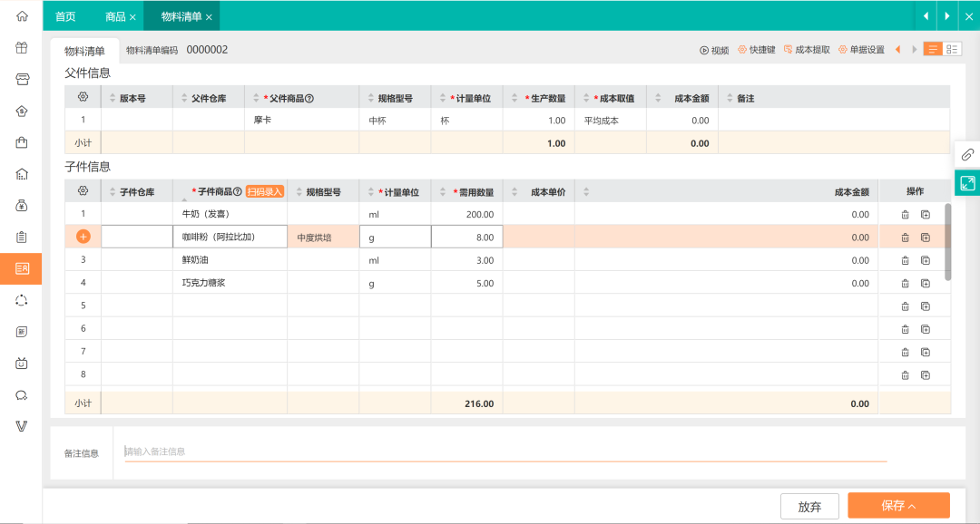Focus the 备注信息 input field
Image resolution: width=980 pixels, height=524 pixels.
(505, 451)
